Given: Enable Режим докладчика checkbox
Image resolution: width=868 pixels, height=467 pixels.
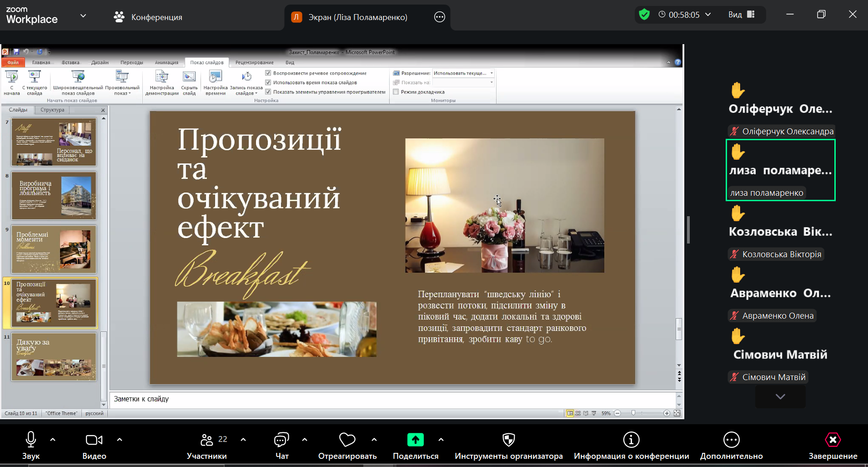Looking at the screenshot, I should [x=396, y=92].
